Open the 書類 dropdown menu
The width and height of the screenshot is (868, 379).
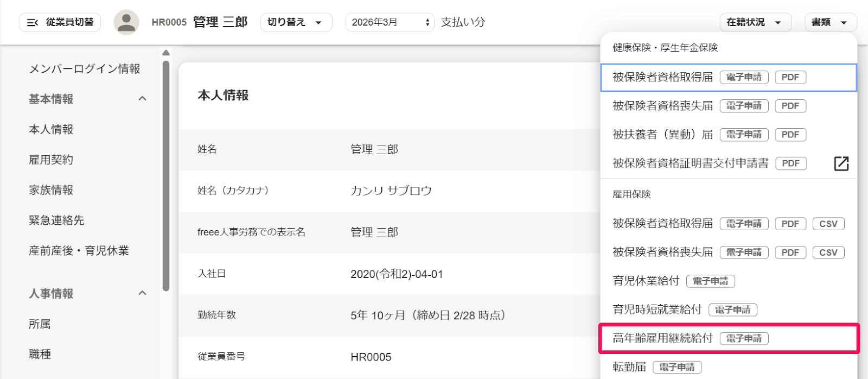point(831,22)
